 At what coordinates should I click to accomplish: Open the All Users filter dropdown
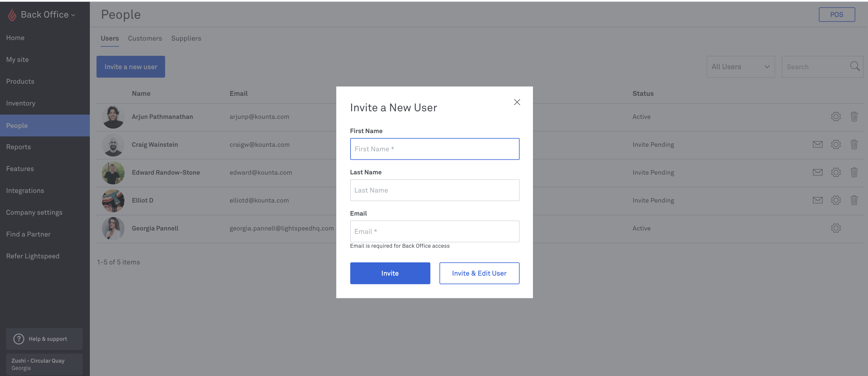pos(741,67)
